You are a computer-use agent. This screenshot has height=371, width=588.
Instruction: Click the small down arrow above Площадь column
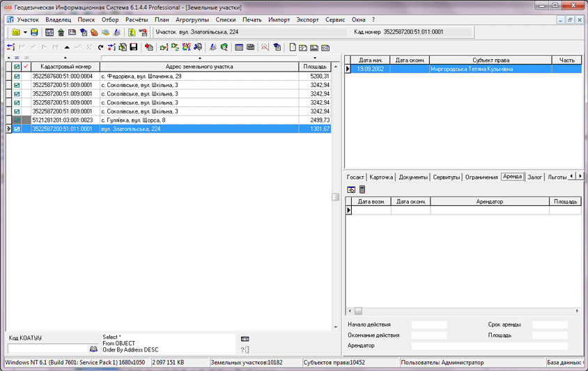(x=315, y=58)
